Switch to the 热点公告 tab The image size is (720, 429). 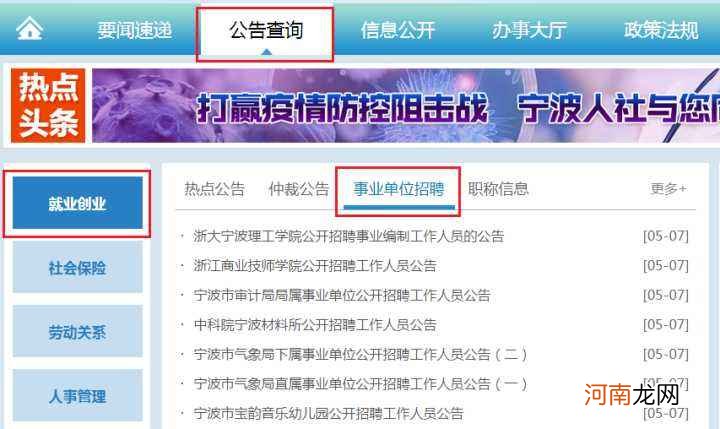214,189
